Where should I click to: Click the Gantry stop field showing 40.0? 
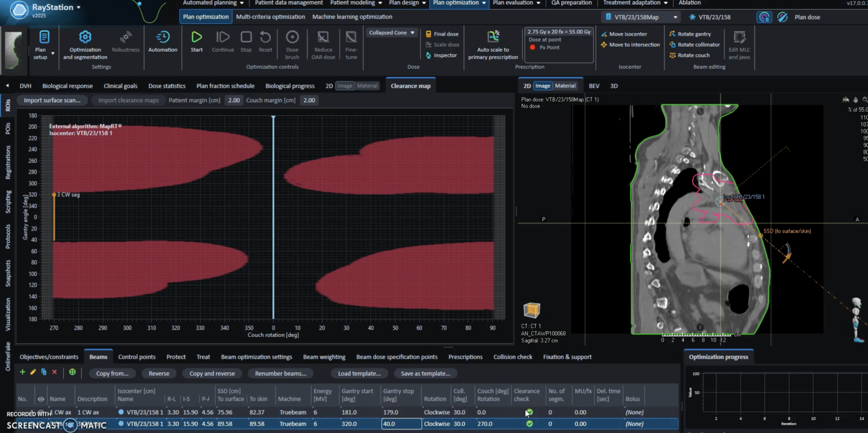pyautogui.click(x=401, y=424)
